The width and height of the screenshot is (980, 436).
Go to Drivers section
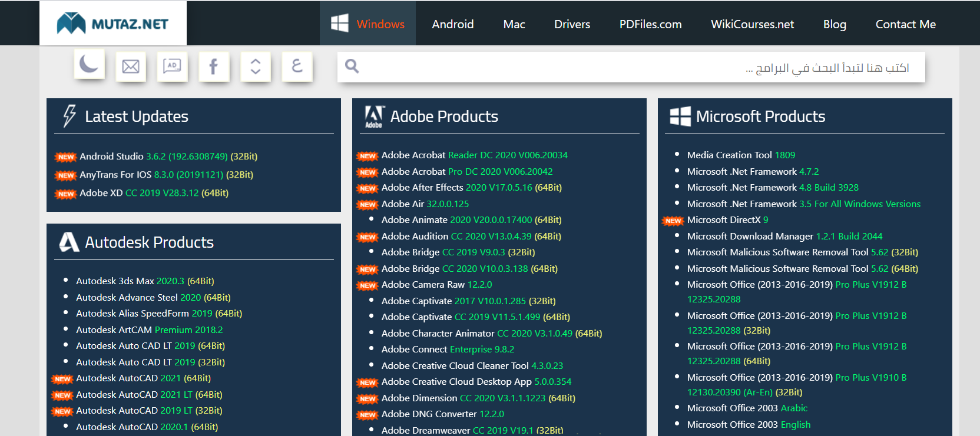click(x=572, y=24)
